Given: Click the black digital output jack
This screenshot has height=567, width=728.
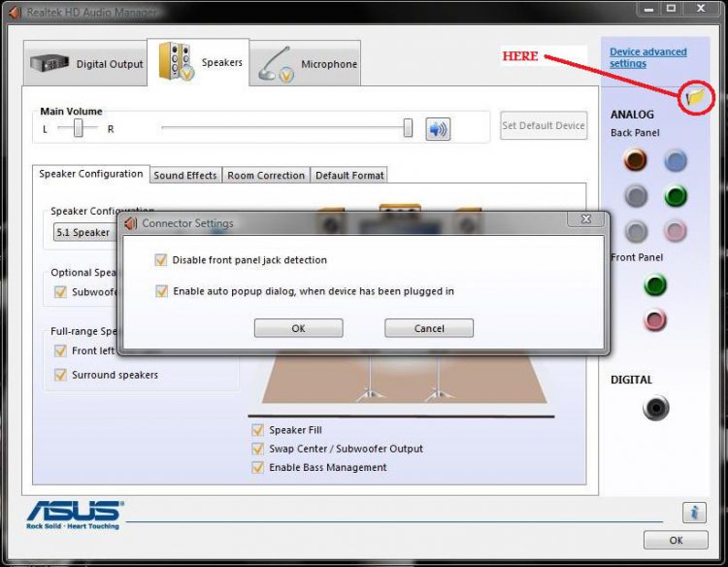Looking at the screenshot, I should (655, 408).
